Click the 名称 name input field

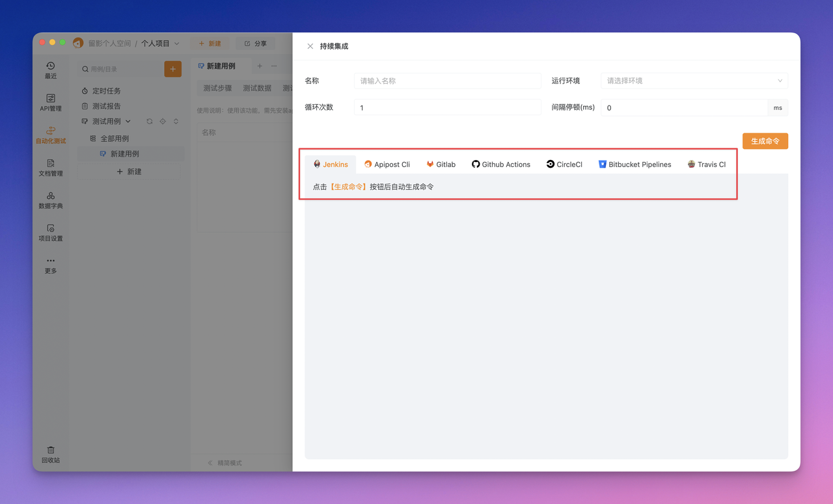[448, 81]
